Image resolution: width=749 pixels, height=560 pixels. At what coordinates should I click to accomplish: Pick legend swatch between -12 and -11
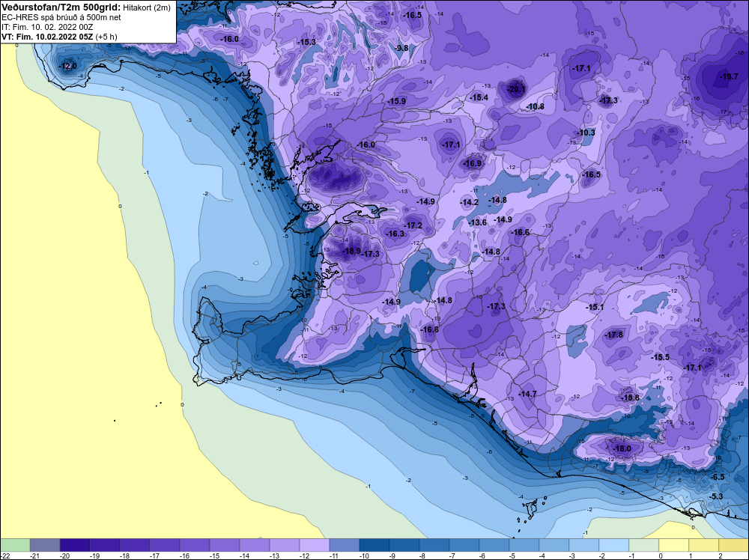[315, 545]
